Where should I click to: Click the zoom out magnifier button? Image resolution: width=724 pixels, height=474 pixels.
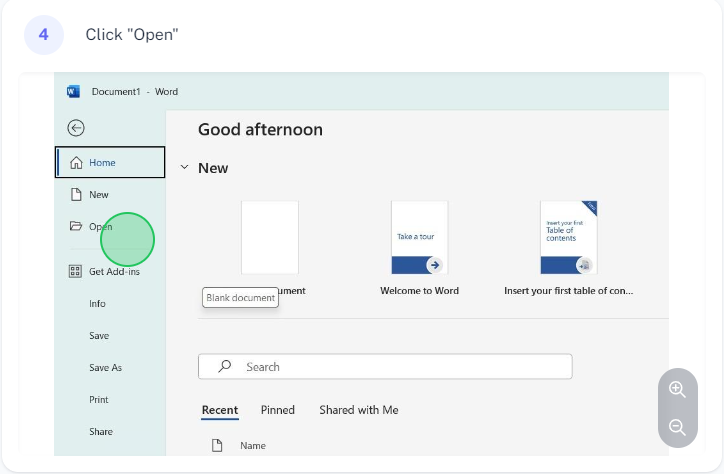(x=677, y=427)
